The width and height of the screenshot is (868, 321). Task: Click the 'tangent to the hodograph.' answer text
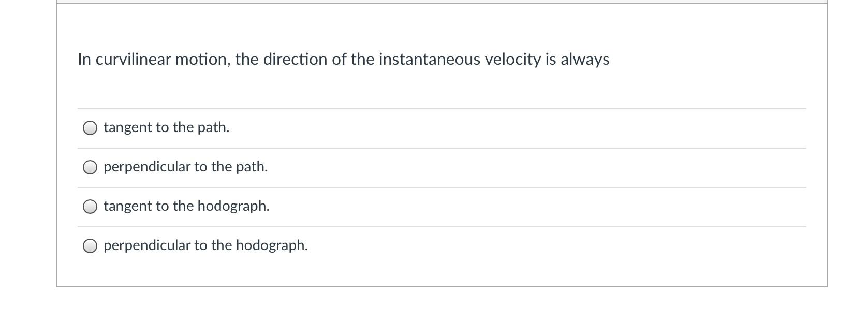point(186,206)
